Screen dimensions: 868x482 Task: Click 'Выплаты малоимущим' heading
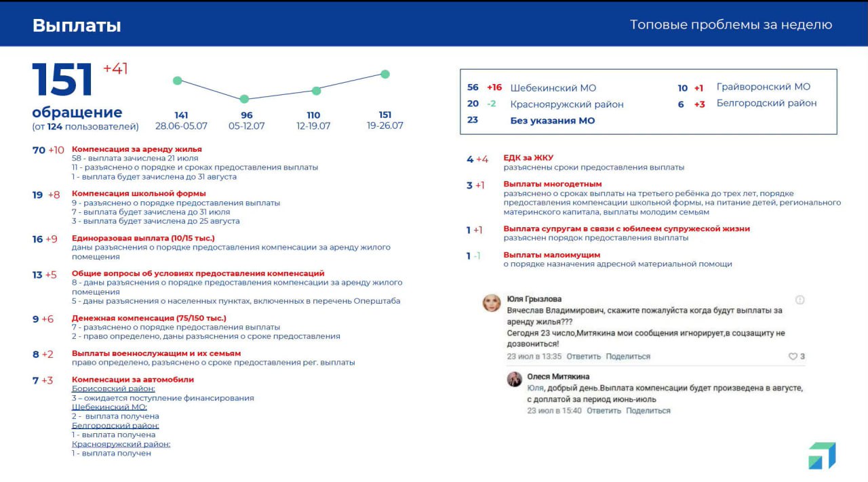(x=552, y=256)
